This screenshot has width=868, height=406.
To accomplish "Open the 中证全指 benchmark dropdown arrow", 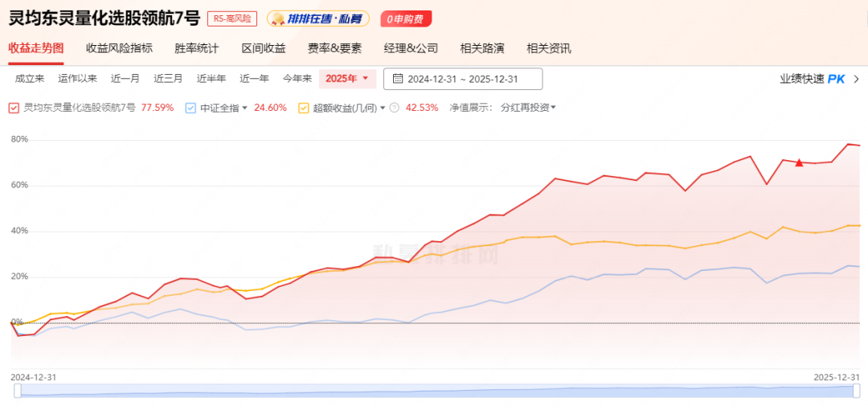I will click(244, 108).
